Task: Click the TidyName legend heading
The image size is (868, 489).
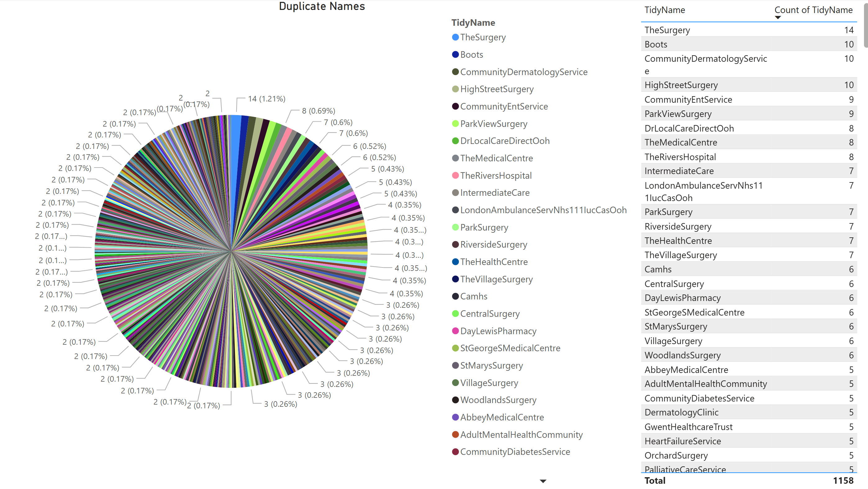Action: pos(473,23)
